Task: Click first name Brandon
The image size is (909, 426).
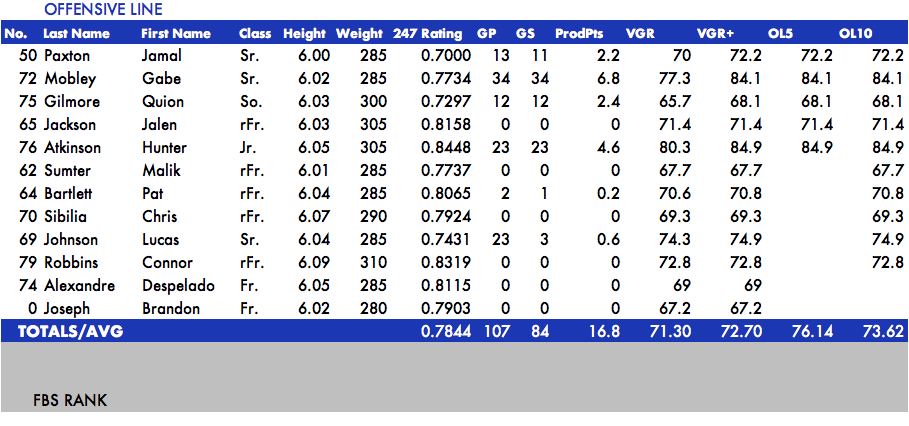Action: 171,309
